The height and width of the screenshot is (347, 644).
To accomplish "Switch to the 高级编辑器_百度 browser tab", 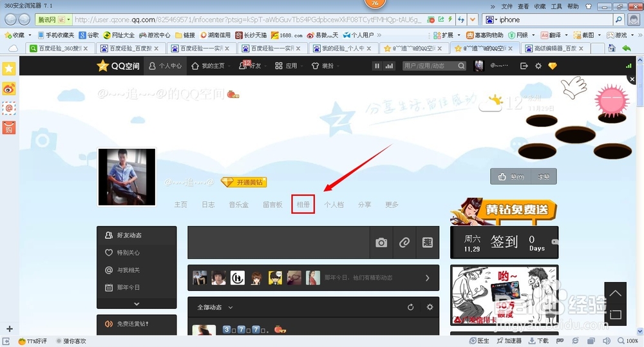I will 555,48.
